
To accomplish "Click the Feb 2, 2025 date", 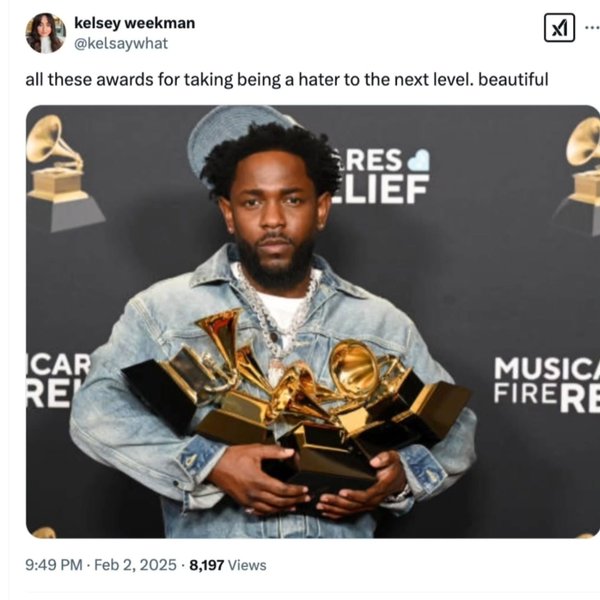I will 135,565.
